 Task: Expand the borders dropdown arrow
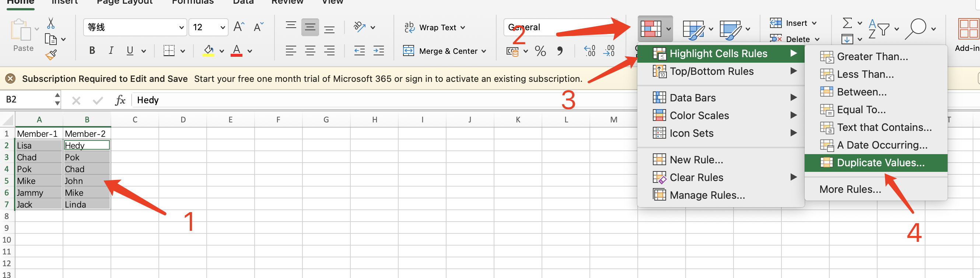(183, 51)
